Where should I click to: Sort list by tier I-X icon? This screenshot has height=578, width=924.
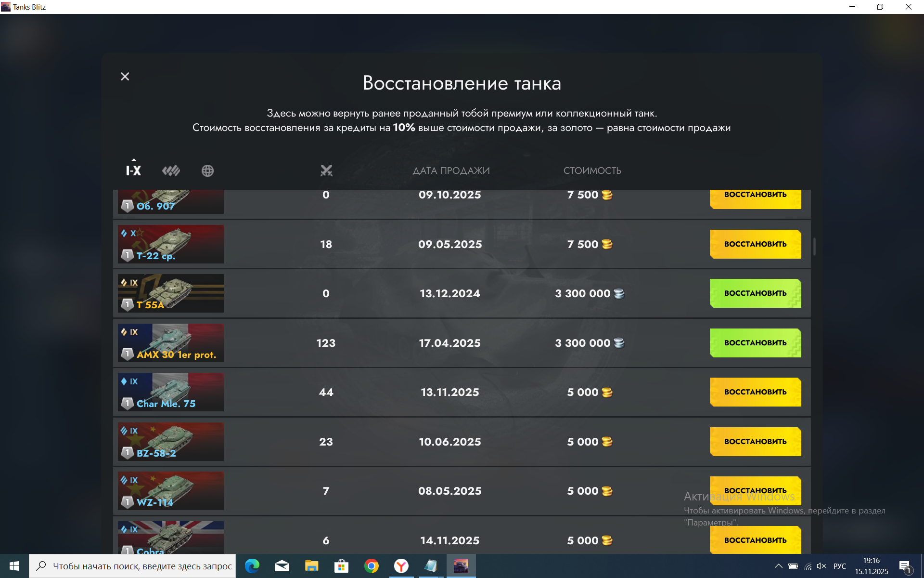133,171
